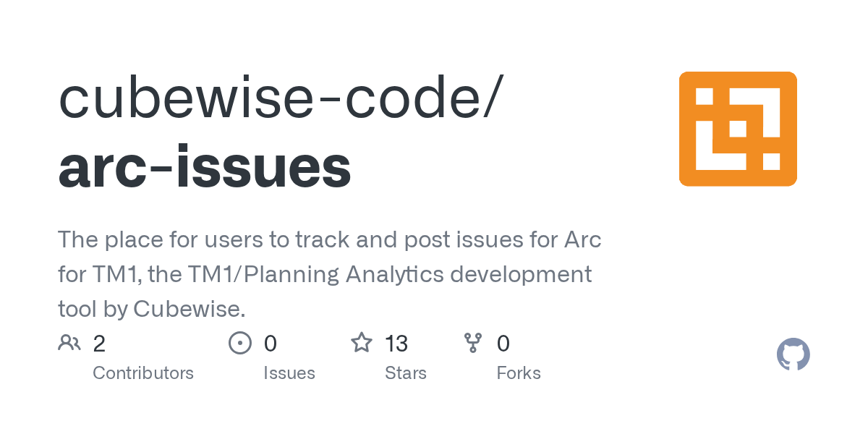Click the contributors count number 2

[x=99, y=343]
